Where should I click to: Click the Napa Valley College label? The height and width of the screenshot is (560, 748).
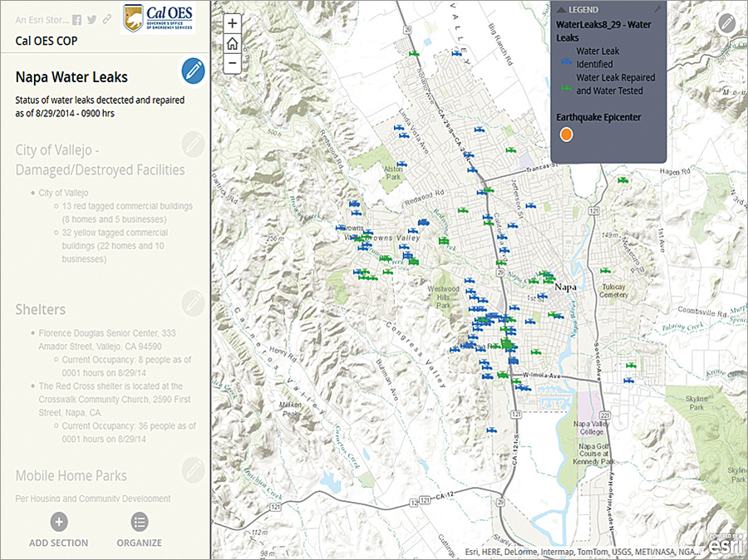pyautogui.click(x=592, y=428)
